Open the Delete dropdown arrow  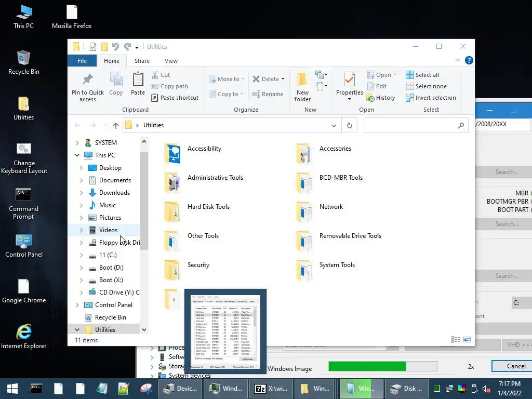tap(283, 79)
